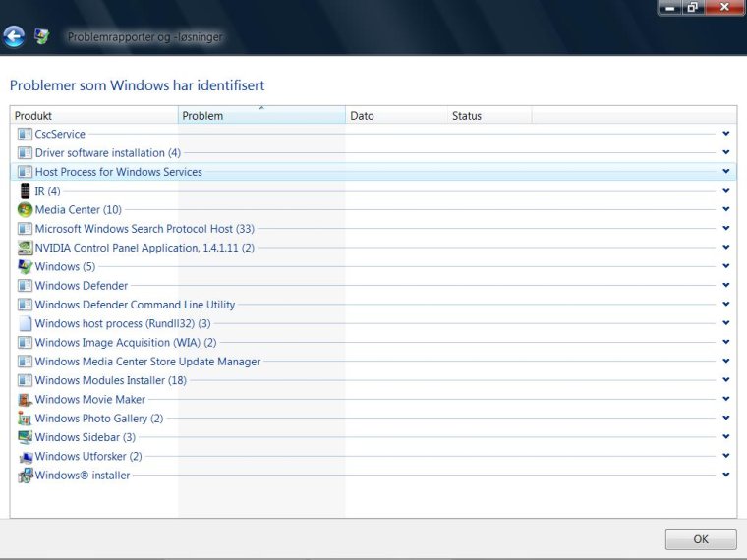The height and width of the screenshot is (560, 747).
Task: Expand Windows Image Acquisition (WIA) chevron
Action: (726, 342)
